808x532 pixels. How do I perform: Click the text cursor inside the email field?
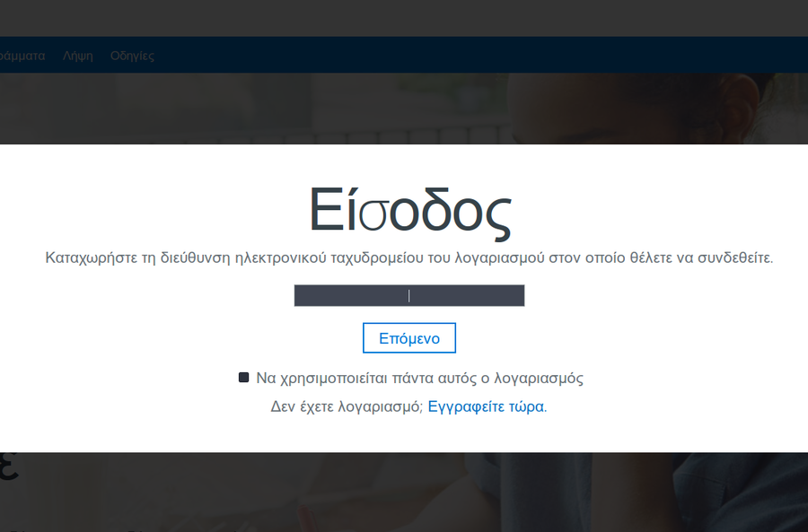click(x=409, y=296)
